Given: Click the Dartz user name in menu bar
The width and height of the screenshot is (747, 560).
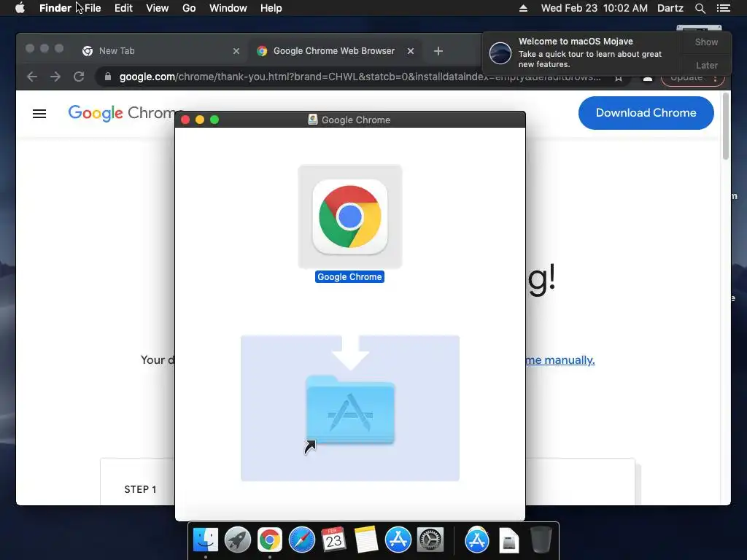Looking at the screenshot, I should pyautogui.click(x=670, y=8).
